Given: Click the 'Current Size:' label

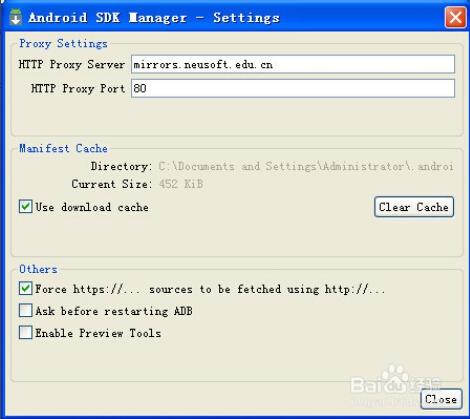Looking at the screenshot, I should click(x=112, y=184).
